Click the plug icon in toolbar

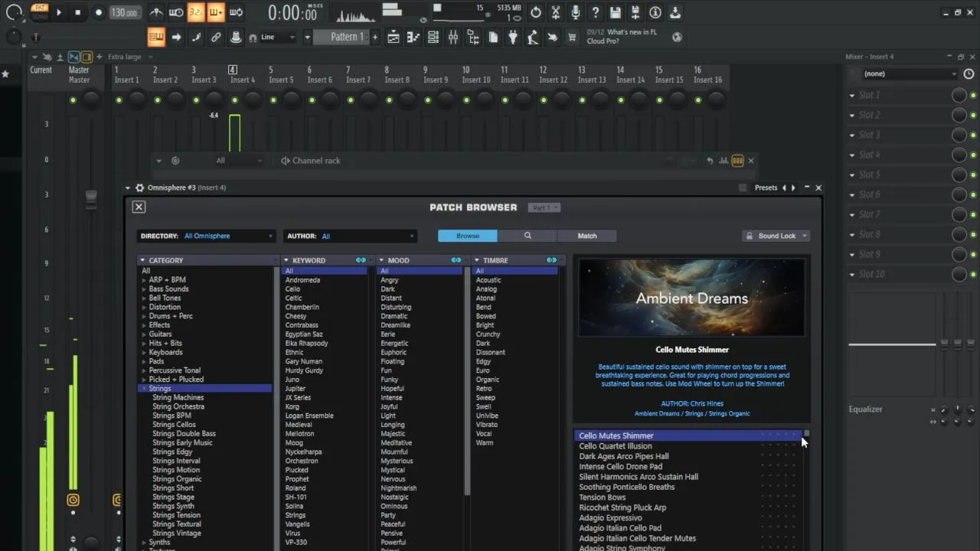pyautogui.click(x=513, y=37)
